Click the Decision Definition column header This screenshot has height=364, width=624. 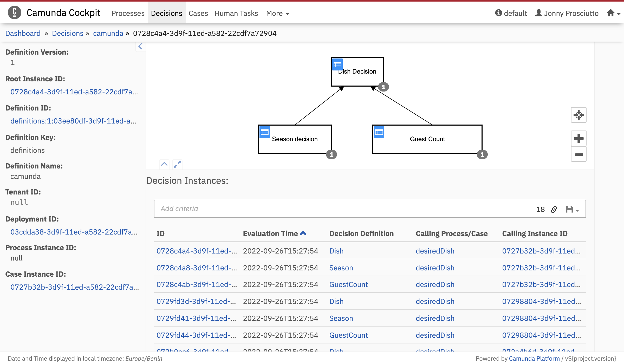click(x=361, y=233)
